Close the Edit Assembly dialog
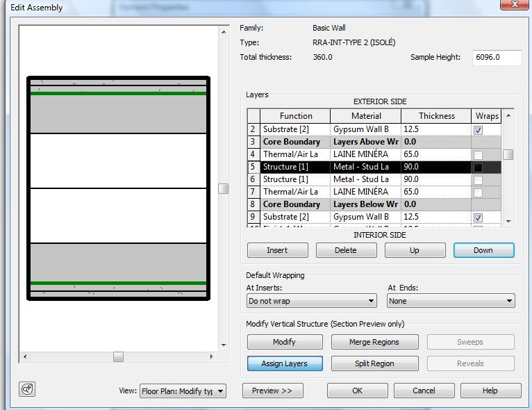532x410 pixels. click(x=515, y=4)
